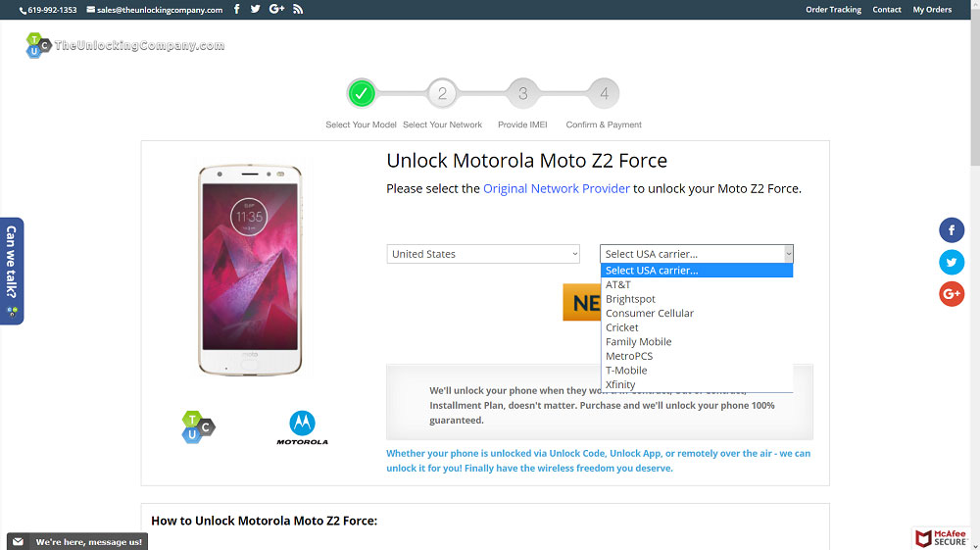The image size is (980, 550).
Task: Click the blue wireless freedom text
Action: click(598, 461)
